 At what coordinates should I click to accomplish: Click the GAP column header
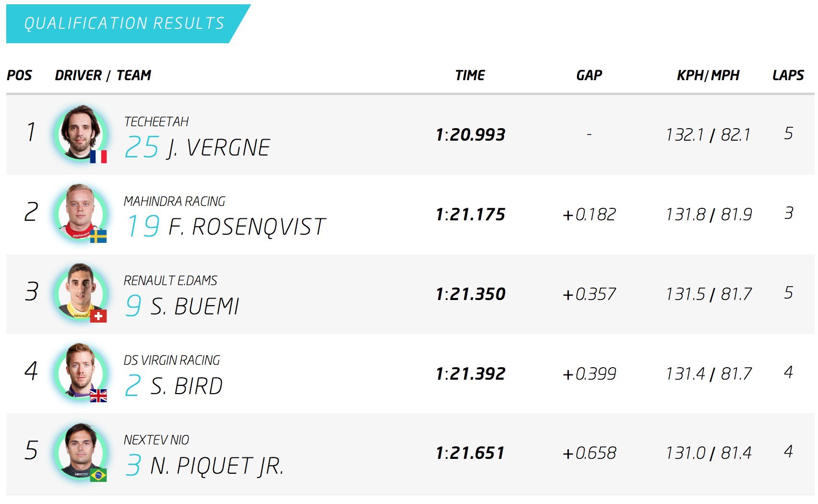click(x=589, y=75)
